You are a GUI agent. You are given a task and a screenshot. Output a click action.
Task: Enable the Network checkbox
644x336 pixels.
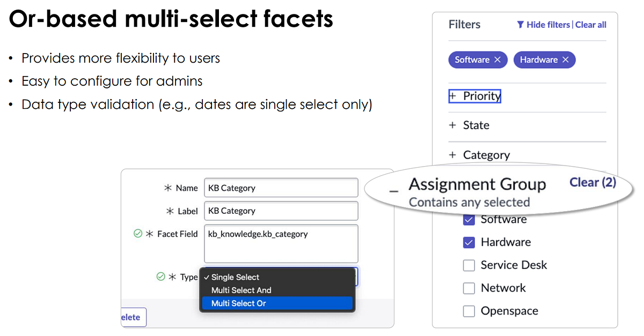click(469, 288)
